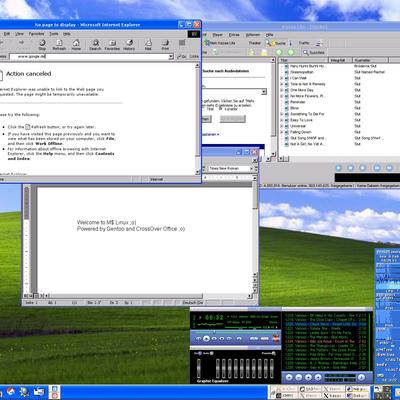Open Favorites toolbar button in Internet Explorer
This screenshot has width=400, height=400.
112,45
